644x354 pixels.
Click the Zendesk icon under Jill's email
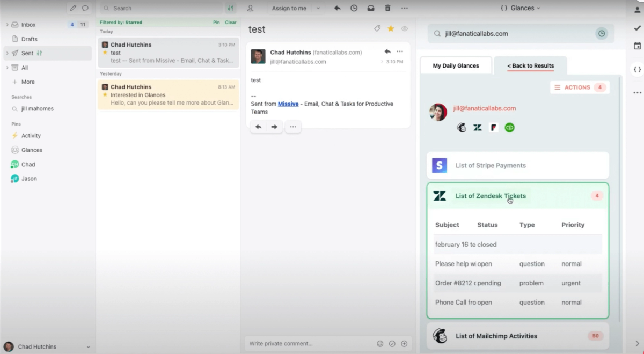pyautogui.click(x=478, y=128)
